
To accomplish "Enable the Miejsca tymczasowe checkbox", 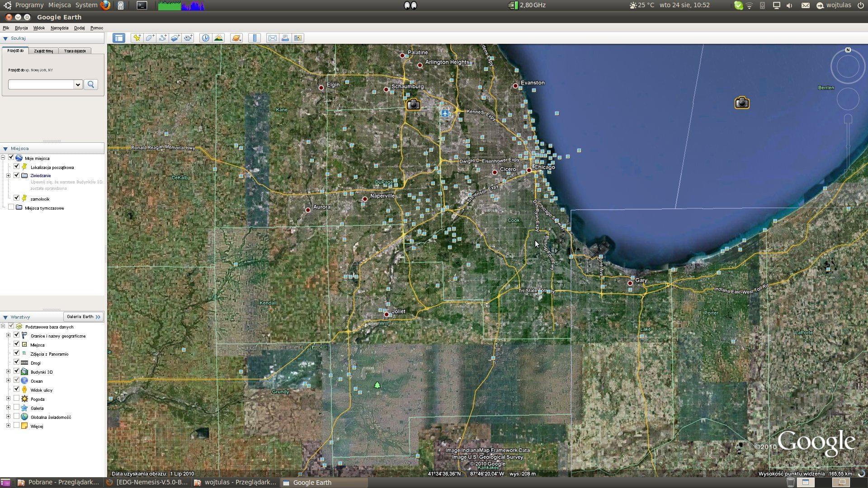I will pos(11,207).
